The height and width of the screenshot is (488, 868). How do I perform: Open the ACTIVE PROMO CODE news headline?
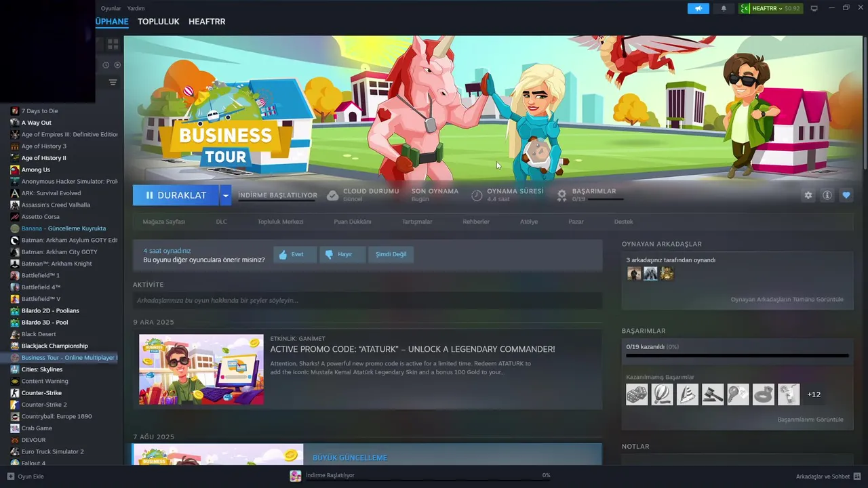pos(412,349)
